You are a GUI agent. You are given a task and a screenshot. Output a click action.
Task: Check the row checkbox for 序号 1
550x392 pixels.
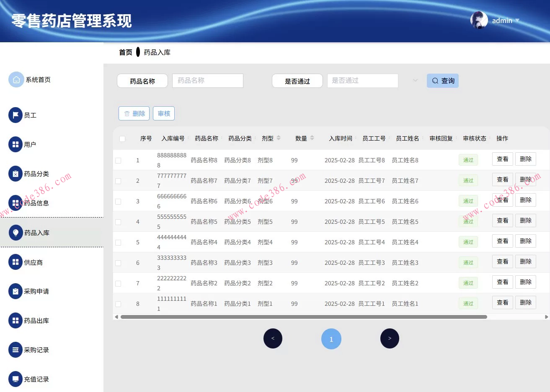click(118, 160)
